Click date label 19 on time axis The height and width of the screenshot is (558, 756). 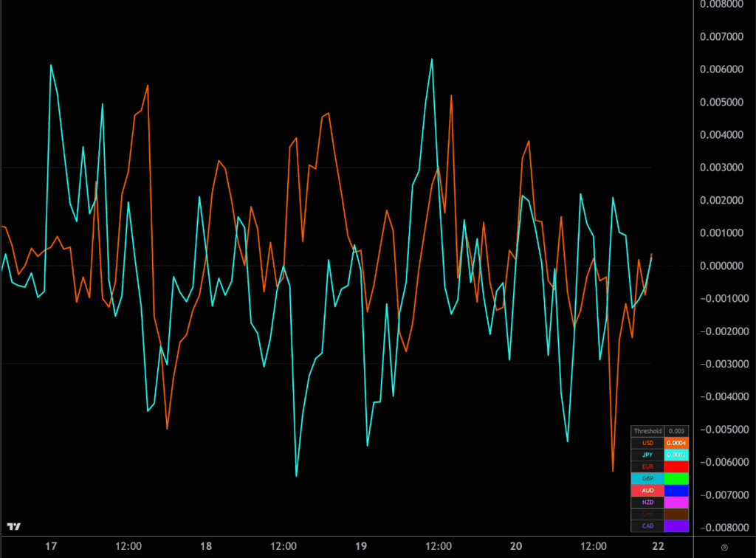(361, 546)
